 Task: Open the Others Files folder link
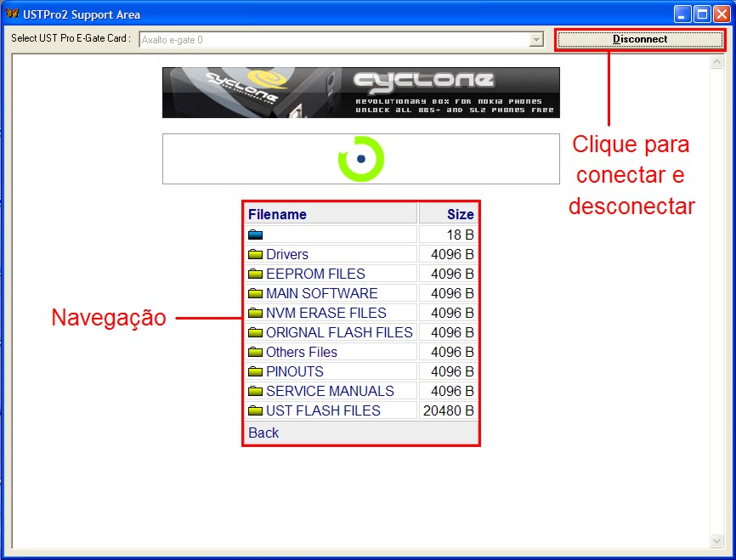(302, 352)
